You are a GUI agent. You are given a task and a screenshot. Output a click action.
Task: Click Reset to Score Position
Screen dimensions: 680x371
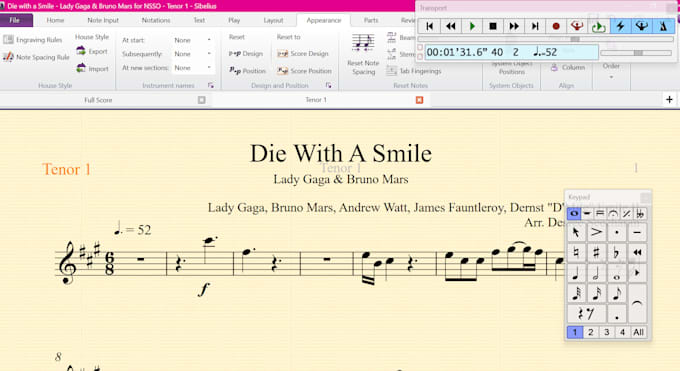pos(304,71)
